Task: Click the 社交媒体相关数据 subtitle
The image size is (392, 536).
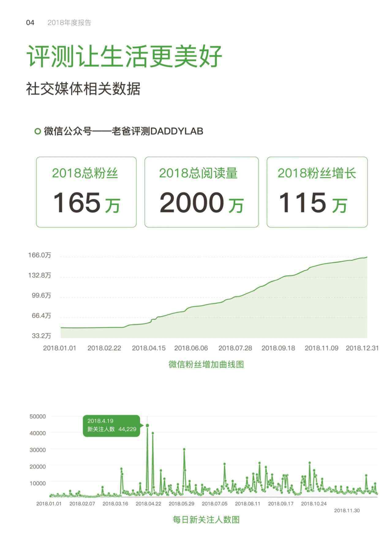Action: 83,89
